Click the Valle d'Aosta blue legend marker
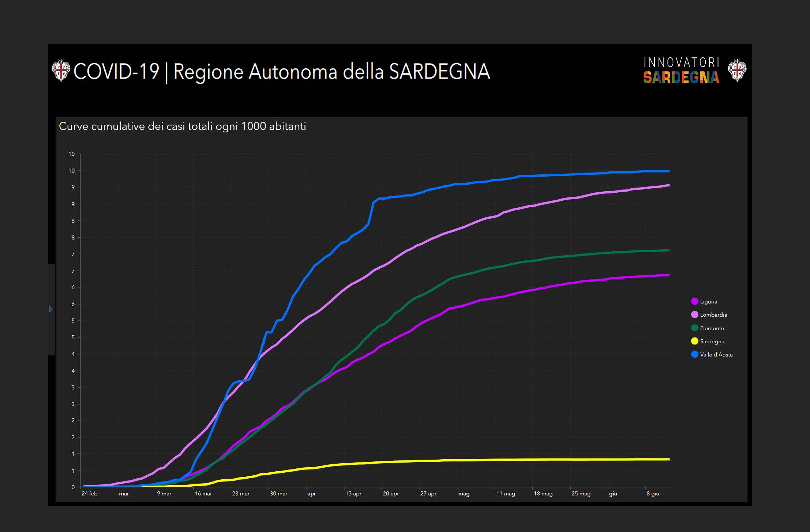 pos(694,354)
